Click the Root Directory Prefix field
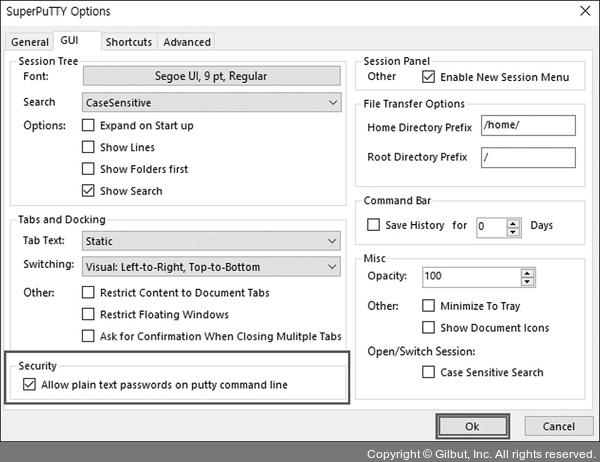Viewport: 600px width, 462px height. point(527,158)
